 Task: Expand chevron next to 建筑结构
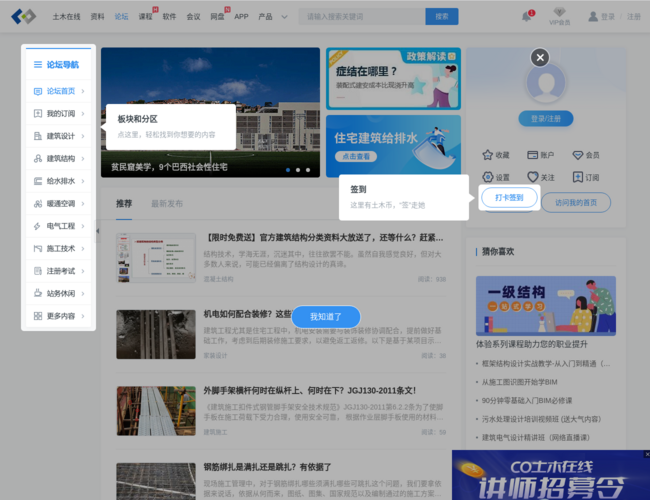pos(83,158)
